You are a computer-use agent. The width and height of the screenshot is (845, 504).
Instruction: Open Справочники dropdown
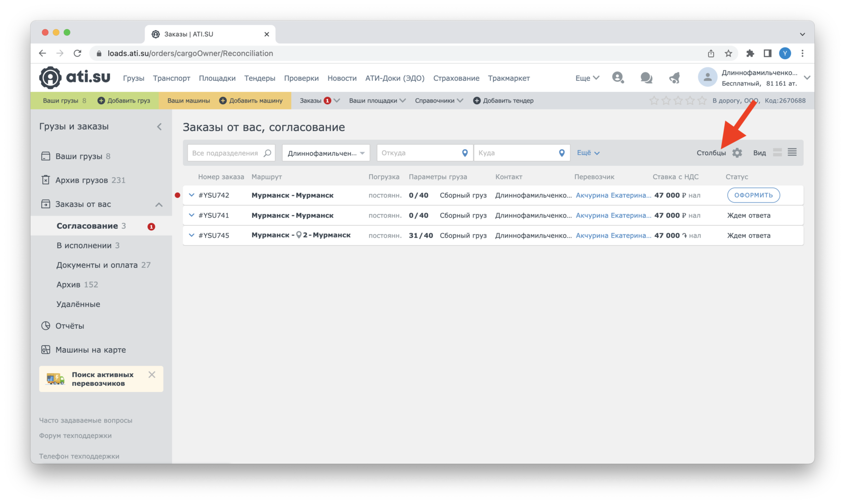pyautogui.click(x=439, y=100)
